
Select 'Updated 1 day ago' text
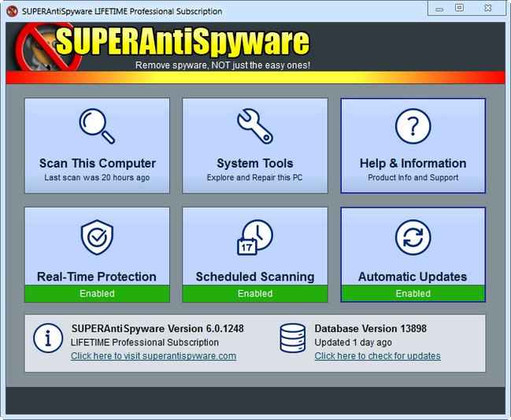[354, 342]
